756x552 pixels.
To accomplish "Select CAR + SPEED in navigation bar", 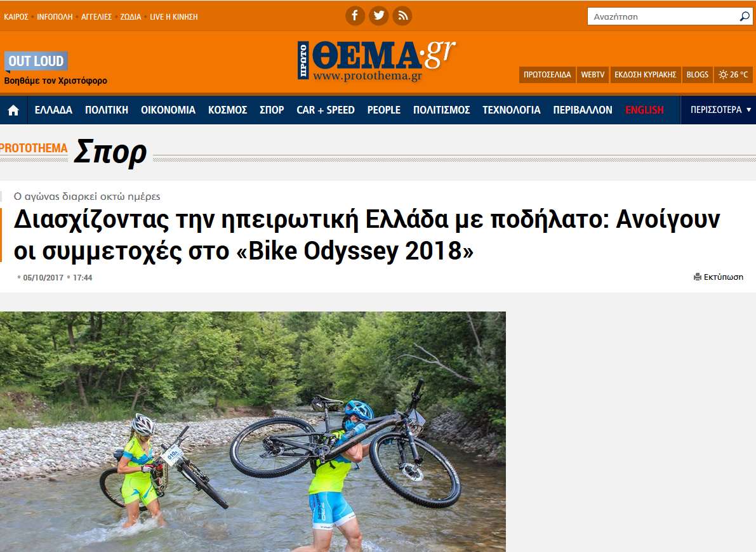I will [x=326, y=110].
